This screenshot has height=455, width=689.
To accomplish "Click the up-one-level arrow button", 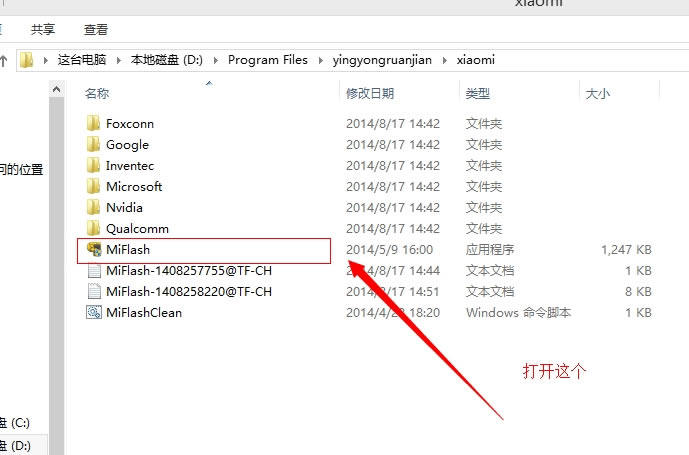I will coord(4,60).
